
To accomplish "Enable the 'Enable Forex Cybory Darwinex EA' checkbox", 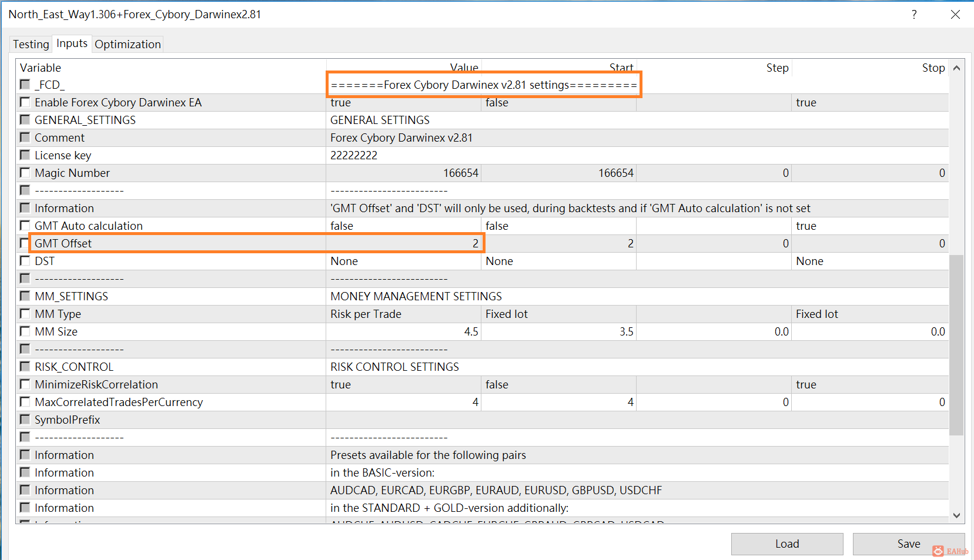I will (x=25, y=102).
